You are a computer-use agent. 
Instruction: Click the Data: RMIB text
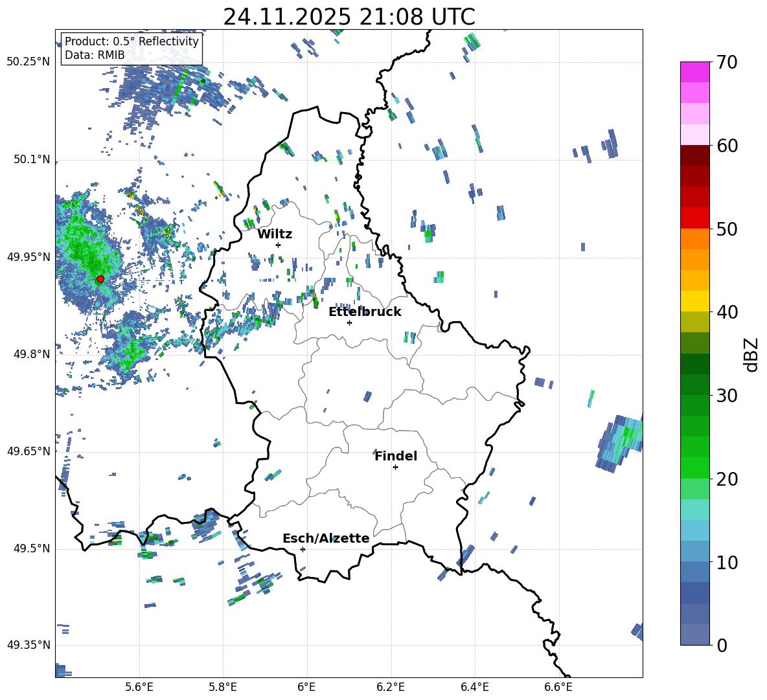[x=95, y=55]
